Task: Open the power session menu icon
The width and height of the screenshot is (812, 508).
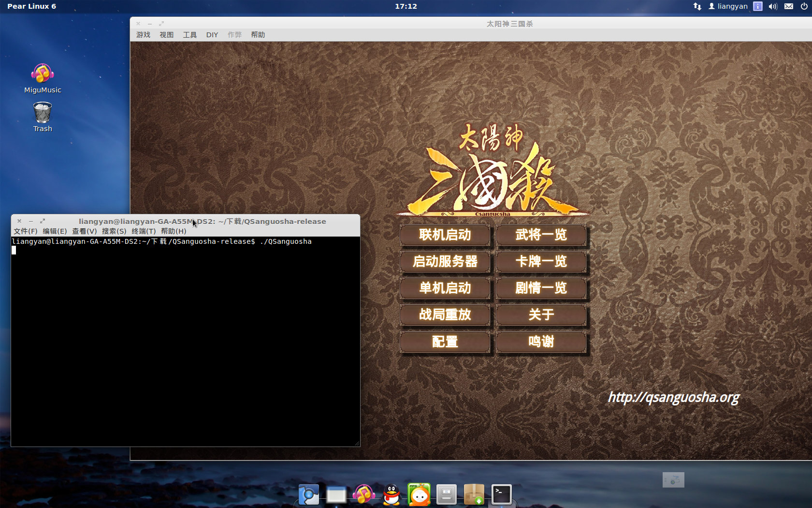Action: click(x=804, y=6)
